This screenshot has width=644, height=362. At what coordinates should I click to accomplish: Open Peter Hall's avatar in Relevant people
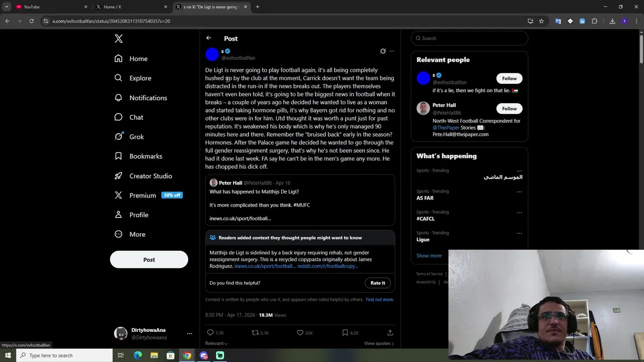[423, 108]
